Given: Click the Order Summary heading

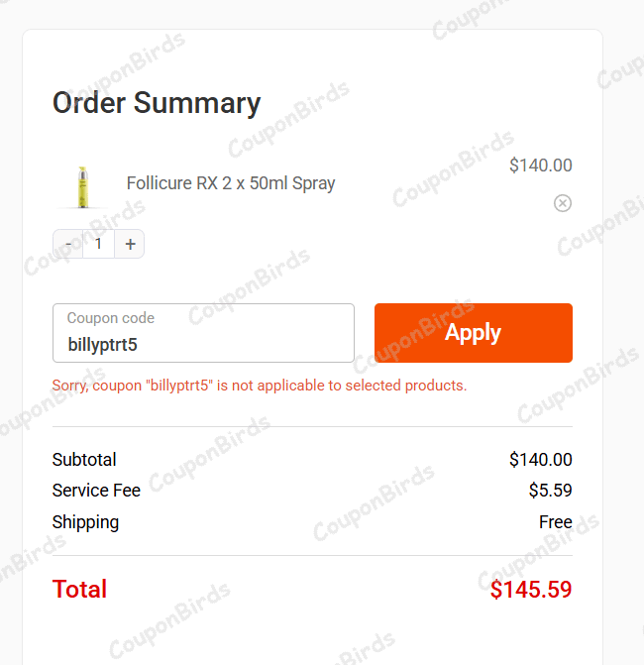Looking at the screenshot, I should click(x=157, y=103).
